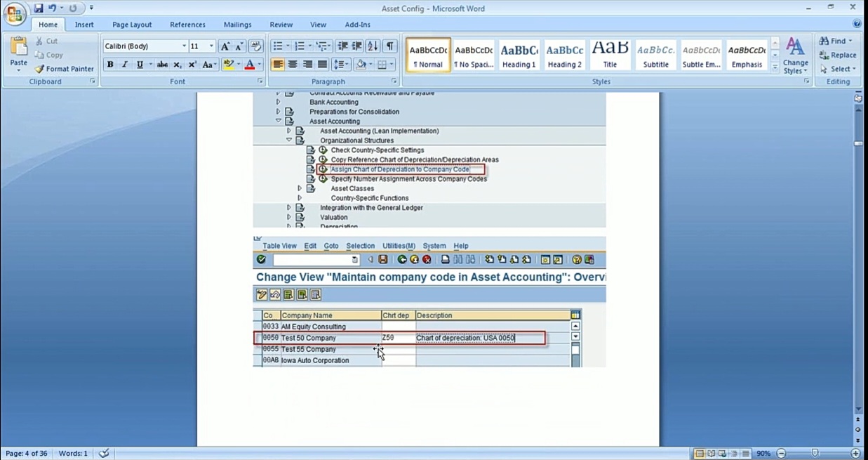Toggle strikethrough formatting

pos(162,65)
